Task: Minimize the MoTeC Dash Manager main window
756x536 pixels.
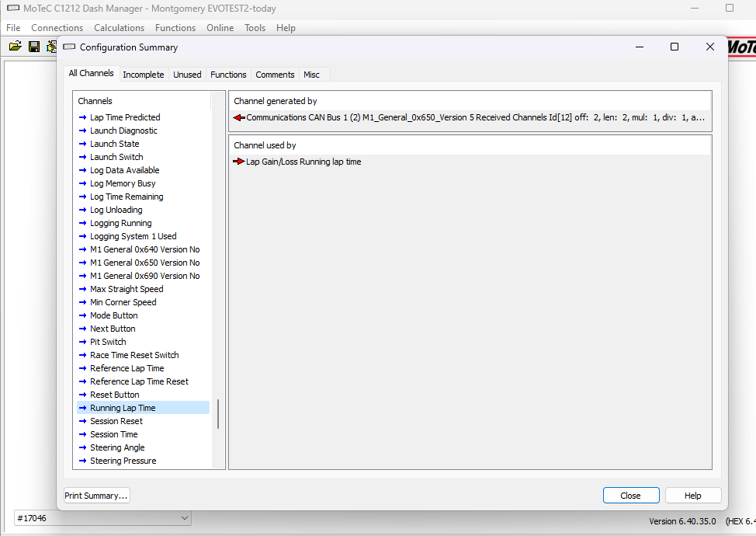Action: (x=694, y=9)
